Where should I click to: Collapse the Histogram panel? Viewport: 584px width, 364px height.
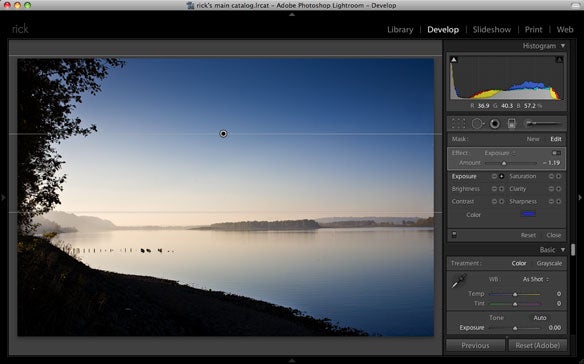pyautogui.click(x=563, y=46)
